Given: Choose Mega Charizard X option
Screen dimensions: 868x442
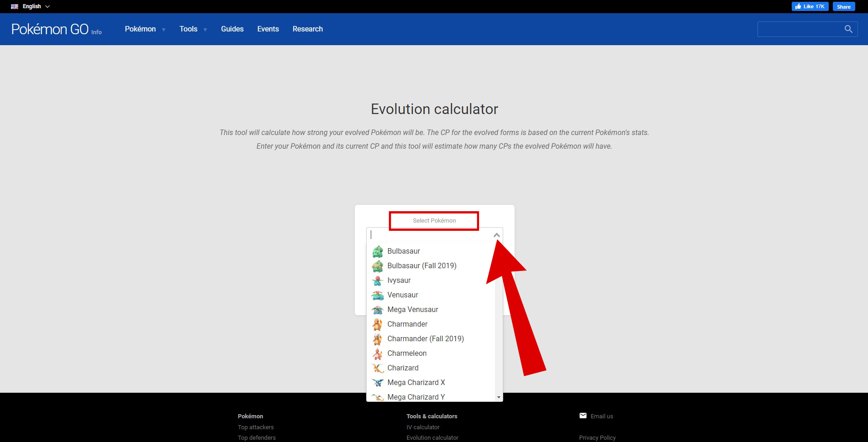Looking at the screenshot, I should click(x=431, y=382).
